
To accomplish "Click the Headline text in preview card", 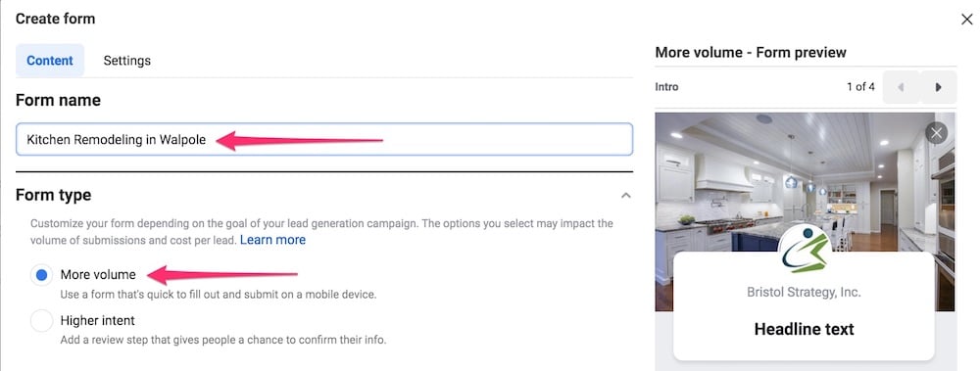I will (x=804, y=329).
